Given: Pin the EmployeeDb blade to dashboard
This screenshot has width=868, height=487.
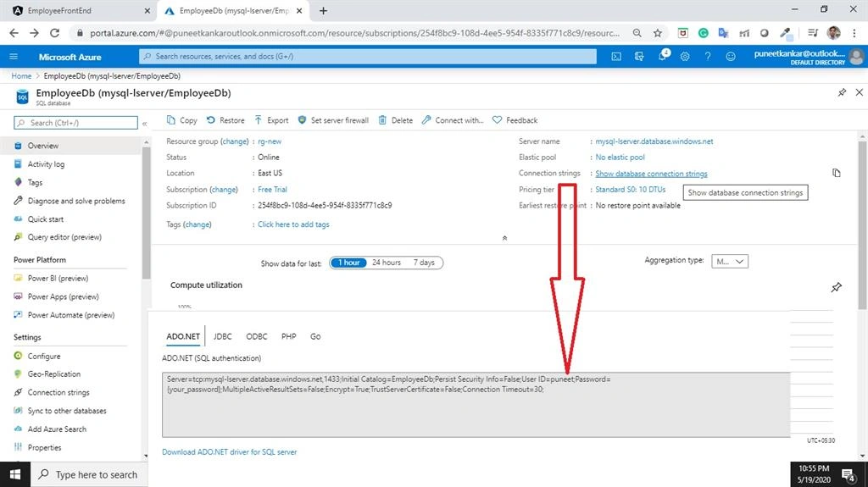Looking at the screenshot, I should click(x=842, y=92).
